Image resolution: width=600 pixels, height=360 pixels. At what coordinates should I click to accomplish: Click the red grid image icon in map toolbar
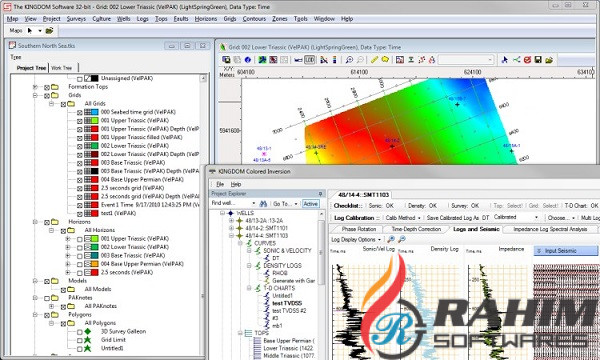point(273,60)
